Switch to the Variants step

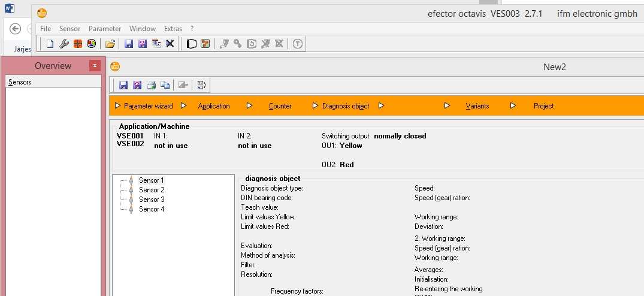pos(477,106)
